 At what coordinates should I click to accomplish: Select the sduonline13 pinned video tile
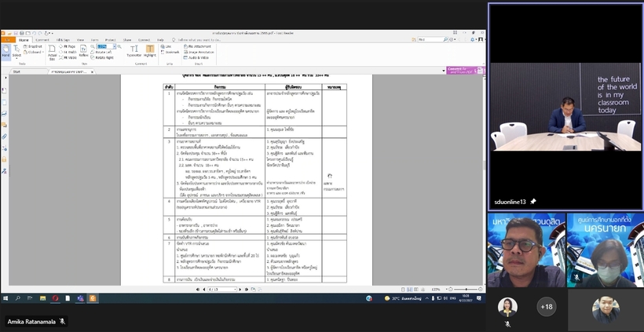coord(565,107)
